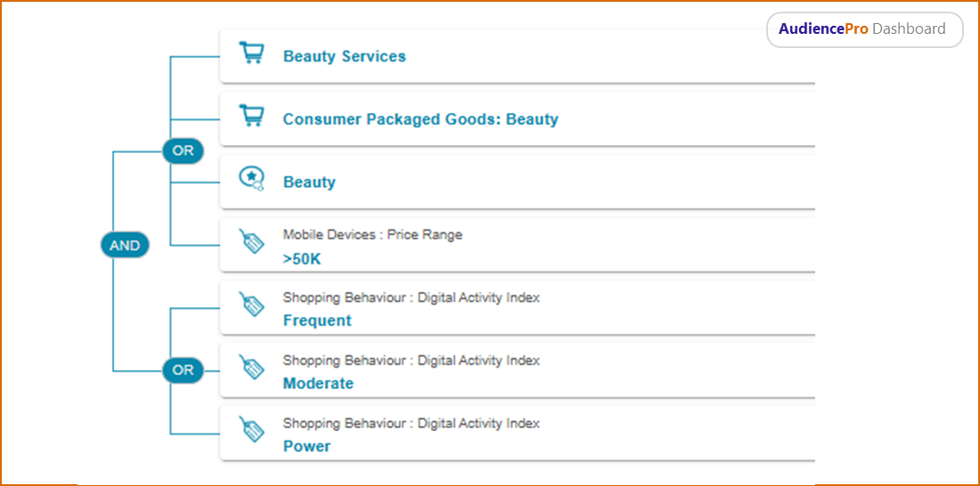The height and width of the screenshot is (486, 980).
Task: Open the AudiencePro Dashboard button
Action: (864, 29)
